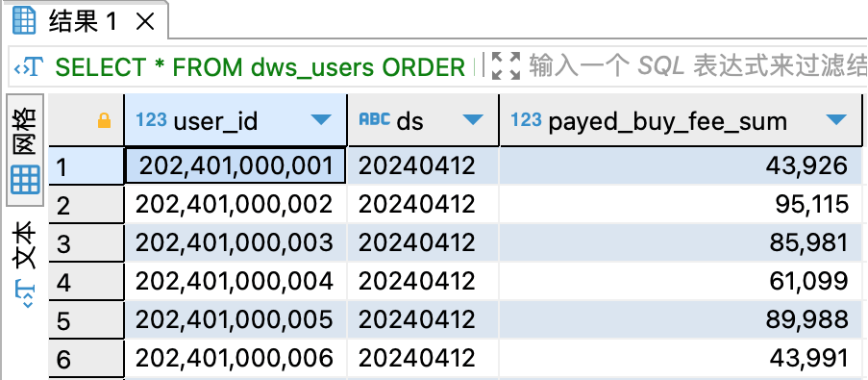Switch to 网格 grid view
This screenshot has width=868, height=380.
pyautogui.click(x=25, y=149)
